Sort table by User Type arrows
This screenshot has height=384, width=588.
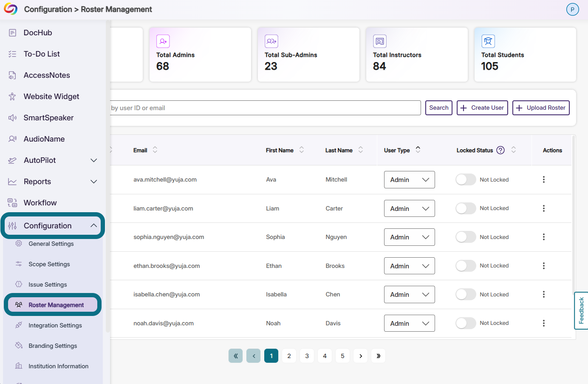coord(418,149)
